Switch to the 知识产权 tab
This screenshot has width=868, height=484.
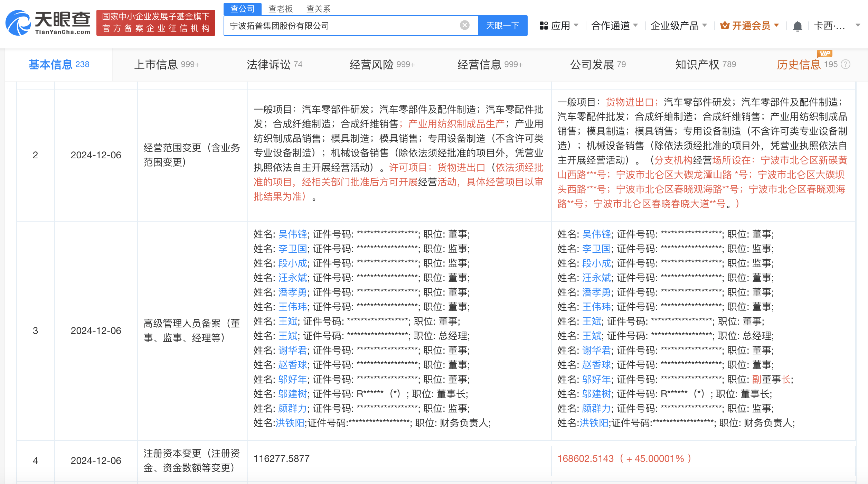[706, 64]
